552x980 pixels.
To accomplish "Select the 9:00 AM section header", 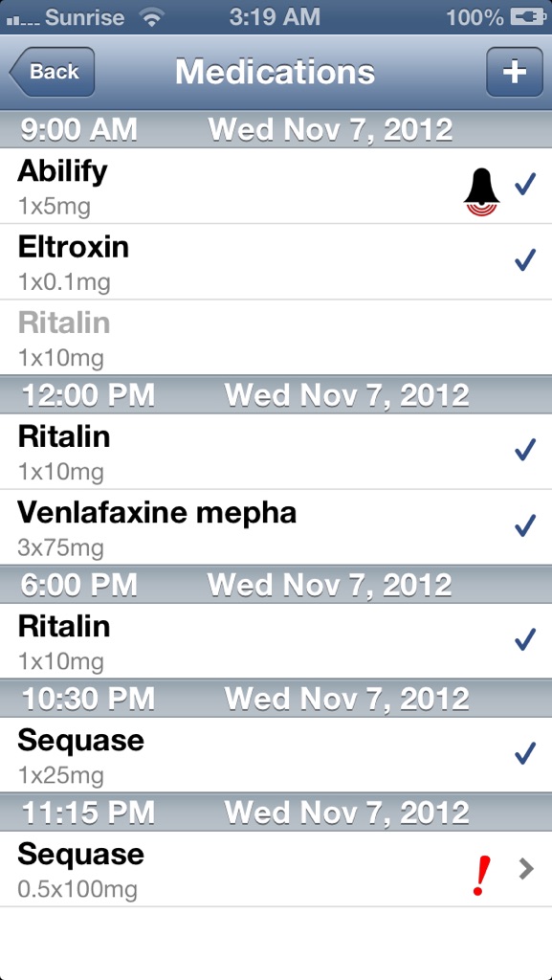I will pos(276,129).
